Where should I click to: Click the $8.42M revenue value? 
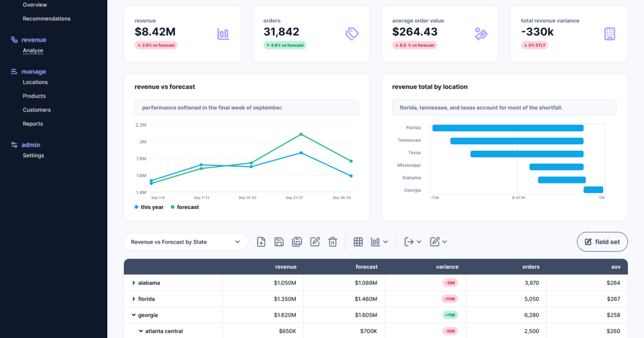click(155, 32)
